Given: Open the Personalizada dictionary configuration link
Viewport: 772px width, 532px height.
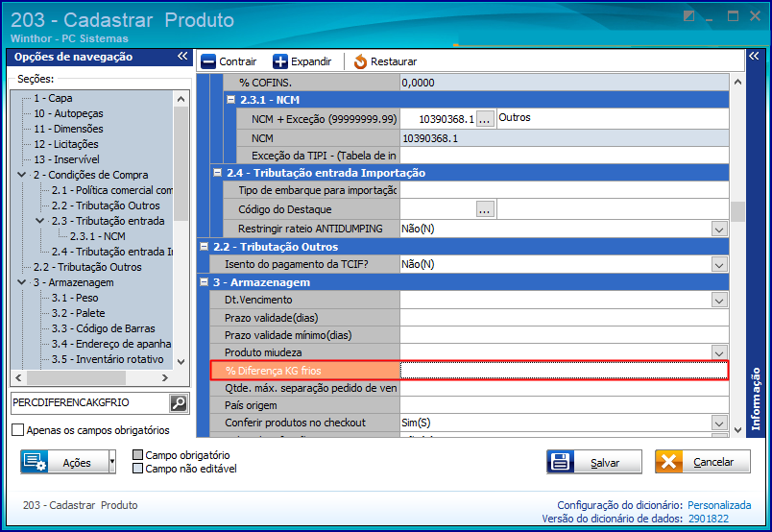Looking at the screenshot, I should click(x=719, y=505).
